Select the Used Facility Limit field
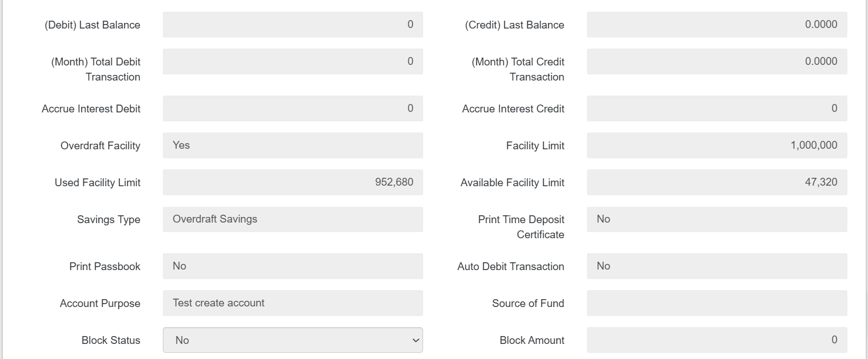868x359 pixels. tap(293, 182)
